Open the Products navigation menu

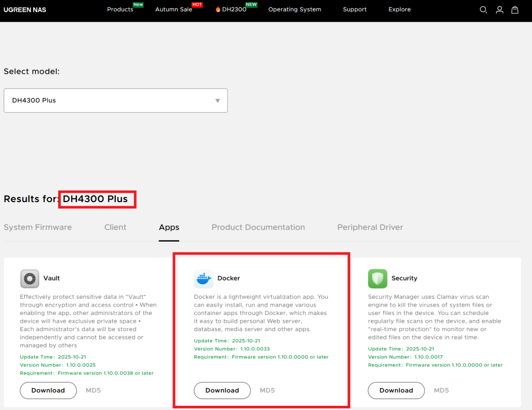120,9
